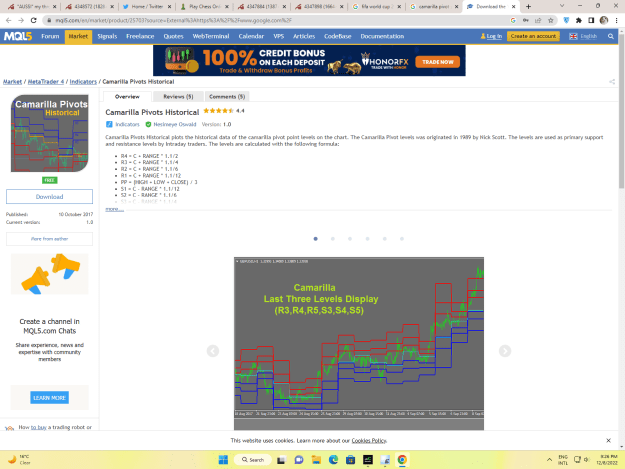Click the share icon beside the breadcrumb
Viewport: 625px width, 469px height.
click(x=612, y=82)
